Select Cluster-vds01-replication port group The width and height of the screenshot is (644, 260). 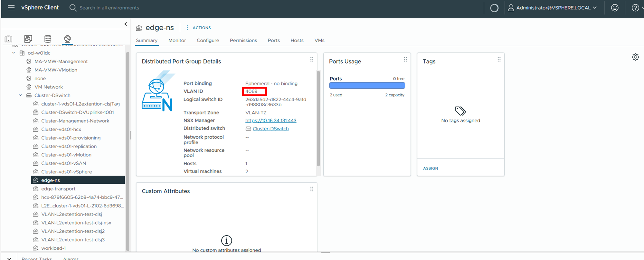pos(69,146)
